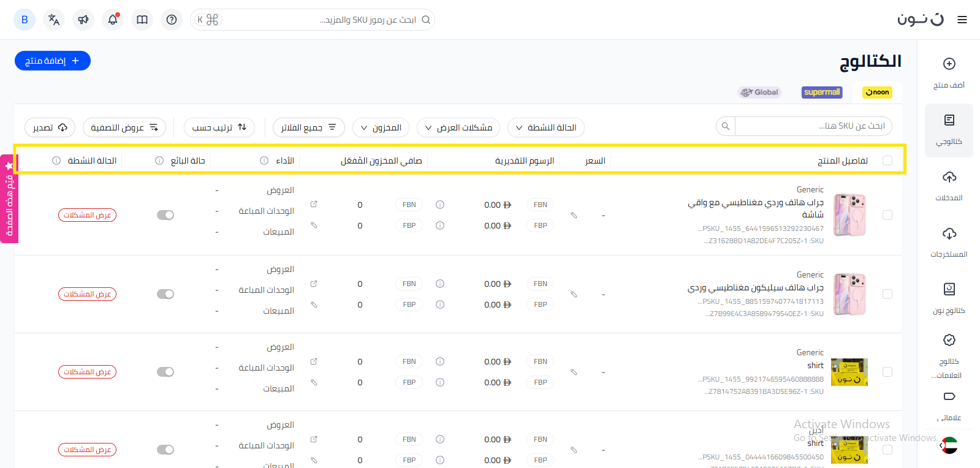Open the help question mark icon

[172, 20]
